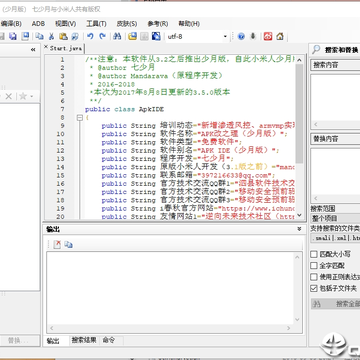Click the binoculars find icon
Screen dimensions: 360x360
tap(117, 36)
